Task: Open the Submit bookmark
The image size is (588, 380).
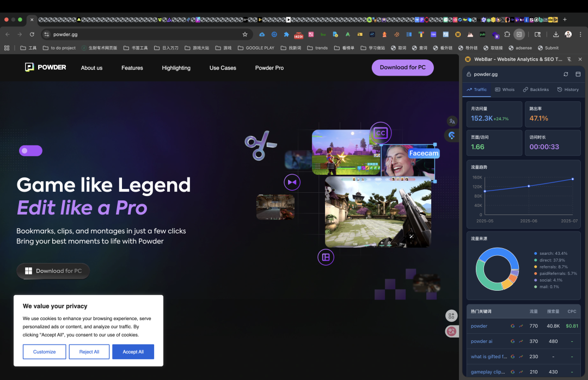Action: click(548, 48)
